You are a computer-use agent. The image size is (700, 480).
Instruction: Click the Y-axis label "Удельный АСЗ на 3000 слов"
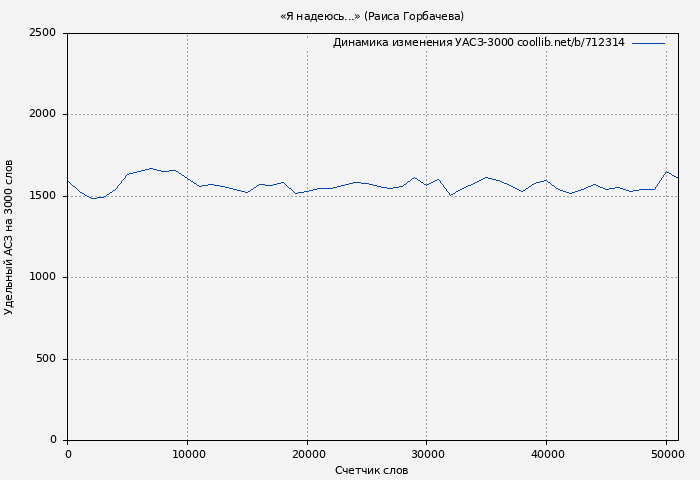click(10, 237)
